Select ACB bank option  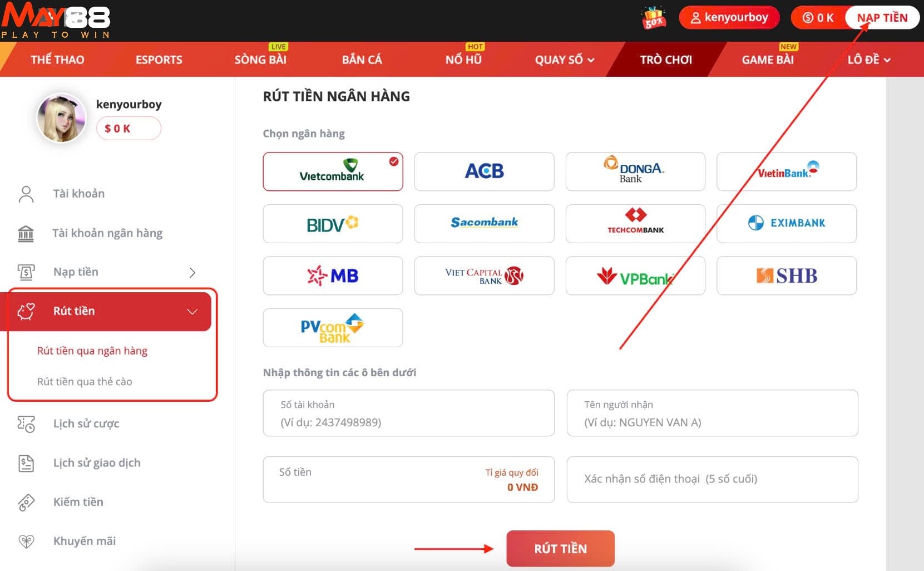coord(484,171)
